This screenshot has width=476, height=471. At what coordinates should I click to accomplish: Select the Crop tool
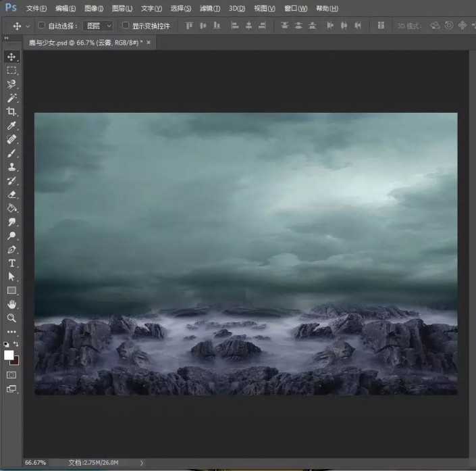[x=11, y=111]
